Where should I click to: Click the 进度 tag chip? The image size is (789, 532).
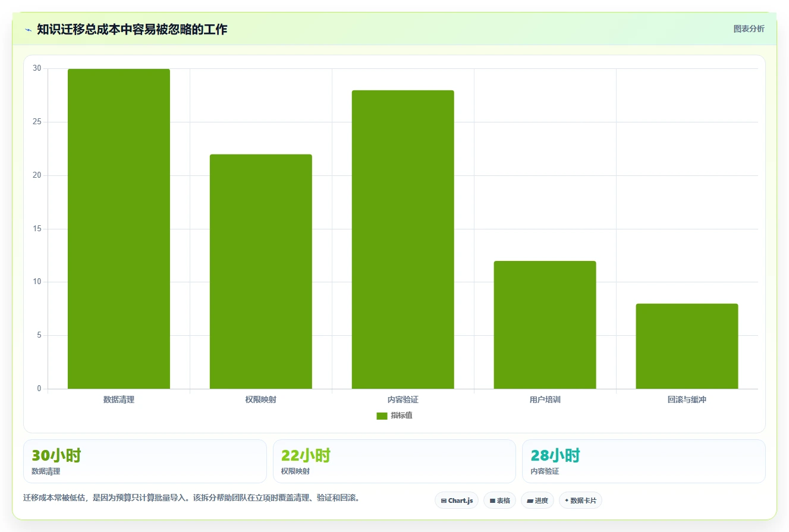(x=537, y=500)
